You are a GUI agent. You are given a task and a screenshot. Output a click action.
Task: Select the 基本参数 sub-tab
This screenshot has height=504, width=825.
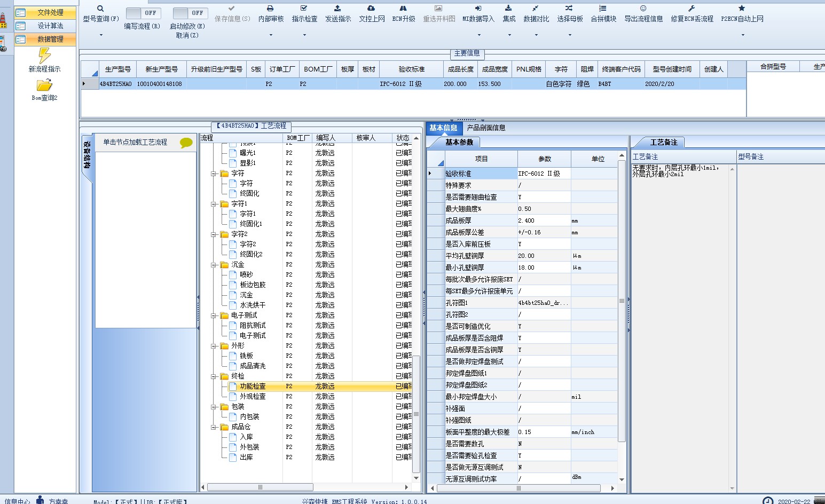(x=459, y=142)
